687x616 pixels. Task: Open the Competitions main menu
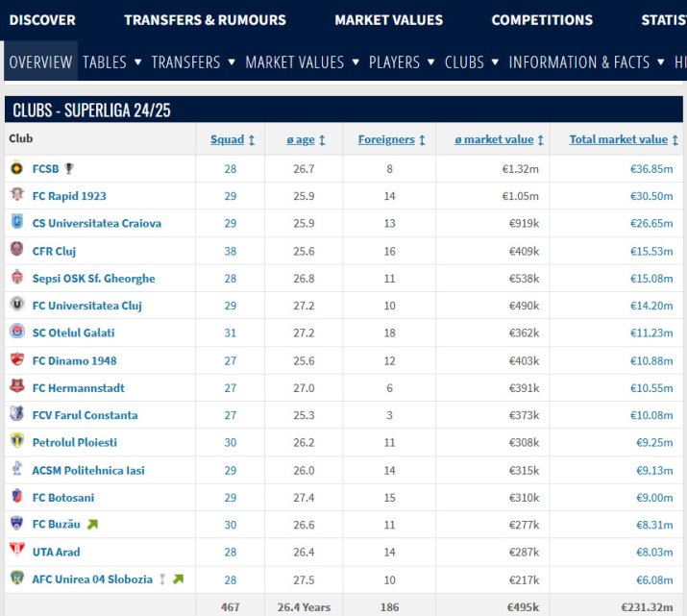click(542, 20)
